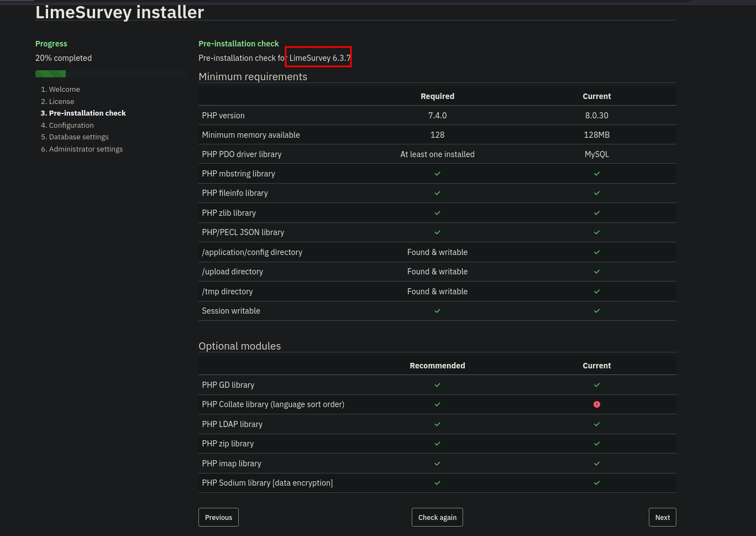756x536 pixels.
Task: Click the Current checkmark for PHP/PECL JSON library
Action: click(597, 232)
